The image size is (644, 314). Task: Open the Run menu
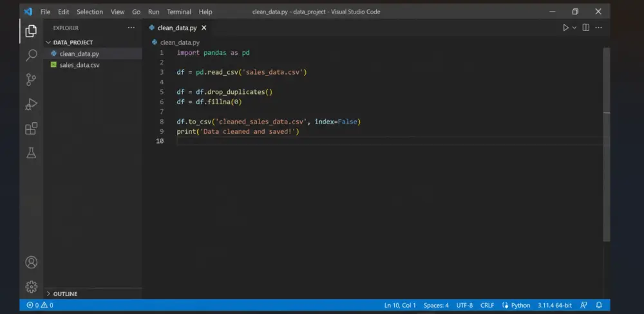[x=154, y=12]
